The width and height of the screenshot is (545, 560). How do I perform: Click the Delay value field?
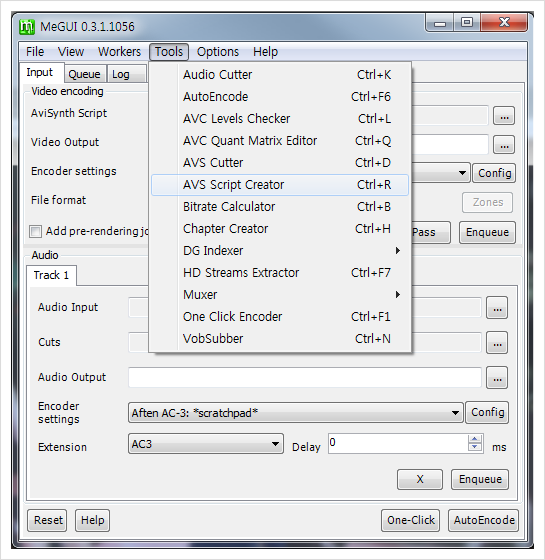coord(398,444)
